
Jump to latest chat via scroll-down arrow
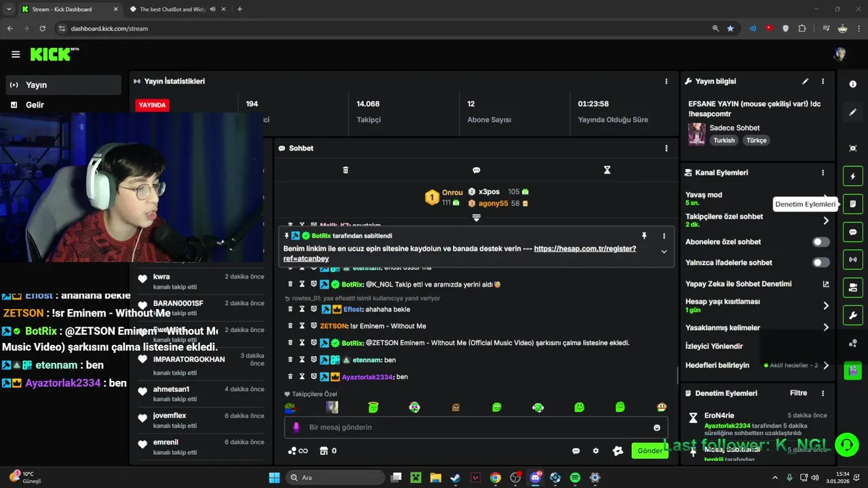pyautogui.click(x=476, y=218)
